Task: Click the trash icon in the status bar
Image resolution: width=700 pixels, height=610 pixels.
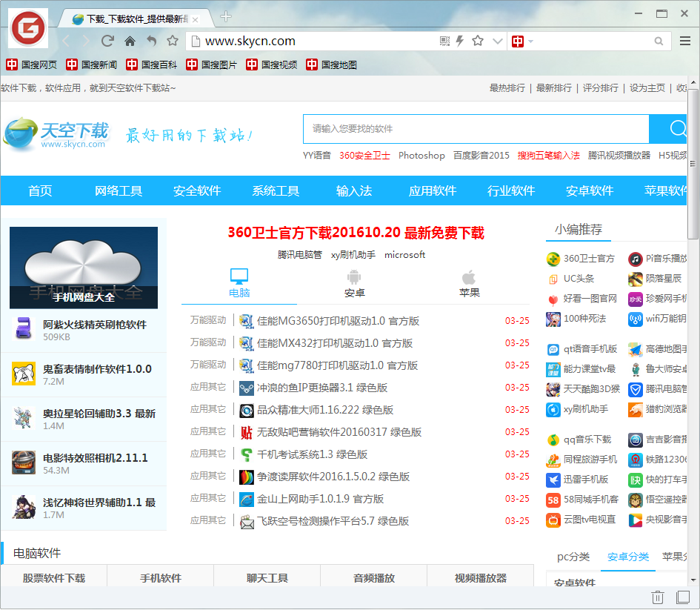Action: (x=657, y=597)
